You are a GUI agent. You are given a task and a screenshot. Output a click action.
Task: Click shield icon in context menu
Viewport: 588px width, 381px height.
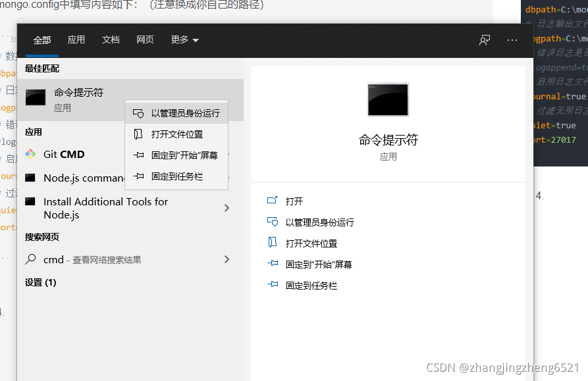138,113
